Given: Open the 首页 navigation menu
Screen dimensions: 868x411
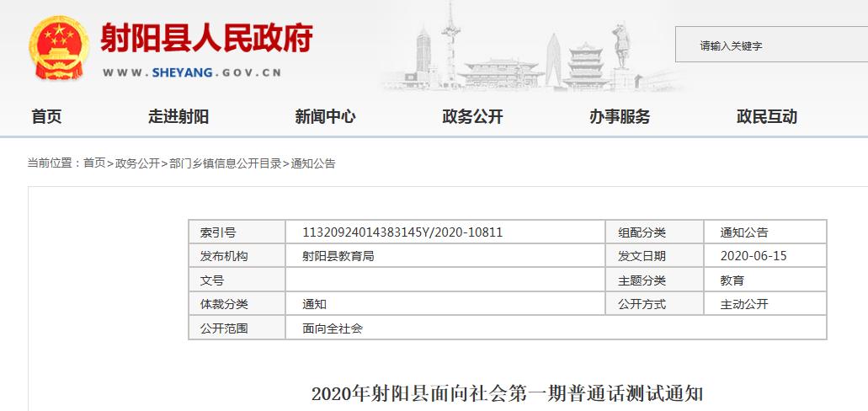Looking at the screenshot, I should point(46,117).
